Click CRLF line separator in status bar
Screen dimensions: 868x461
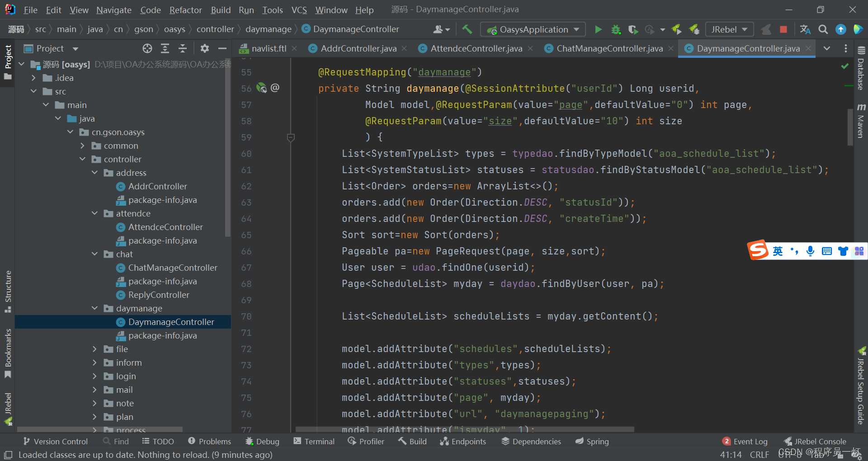pyautogui.click(x=759, y=455)
